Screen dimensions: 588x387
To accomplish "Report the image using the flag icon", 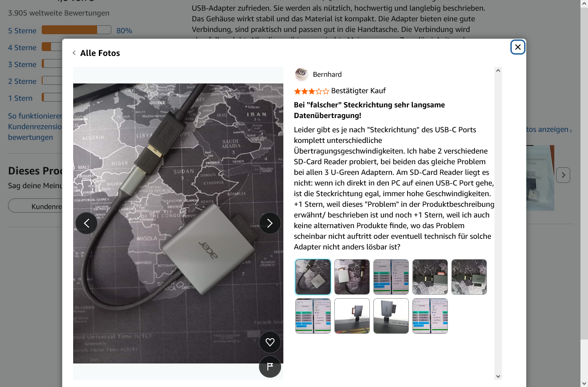I will point(270,367).
